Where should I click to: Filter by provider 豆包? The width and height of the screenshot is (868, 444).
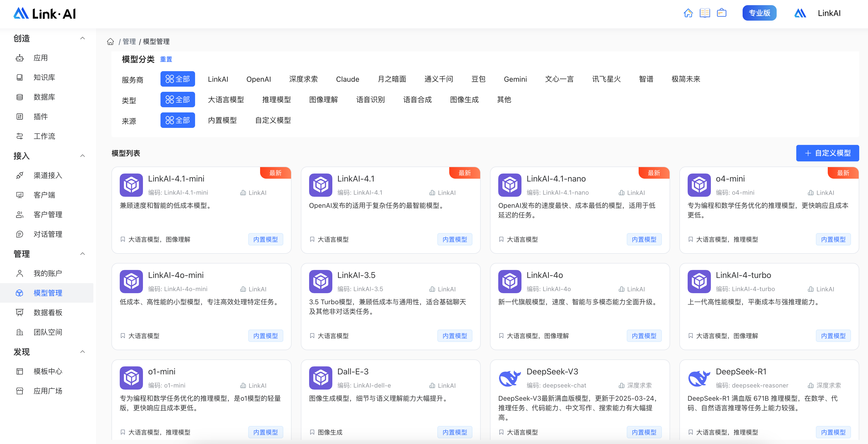[x=478, y=79]
